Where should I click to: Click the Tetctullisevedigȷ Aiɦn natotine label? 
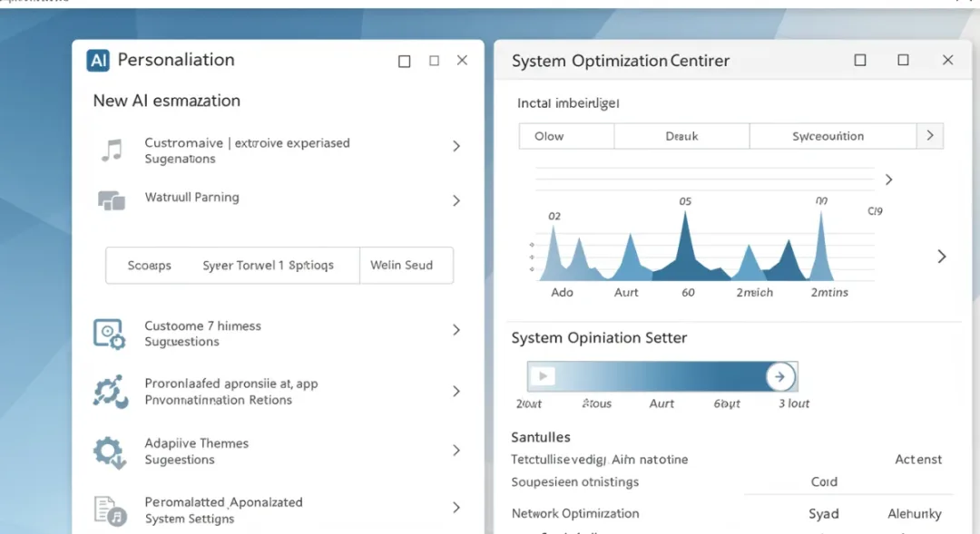point(600,459)
